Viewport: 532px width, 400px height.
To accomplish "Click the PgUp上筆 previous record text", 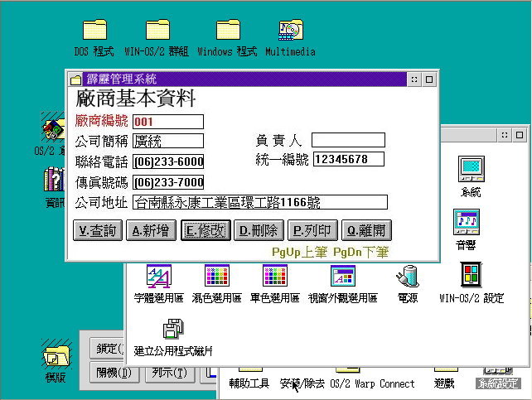I will click(300, 253).
